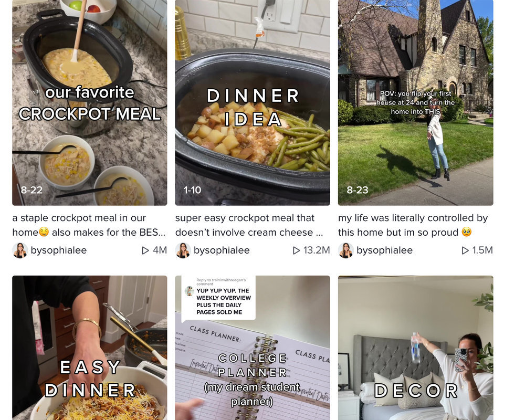Click play icon beside 13.2M views

(296, 250)
